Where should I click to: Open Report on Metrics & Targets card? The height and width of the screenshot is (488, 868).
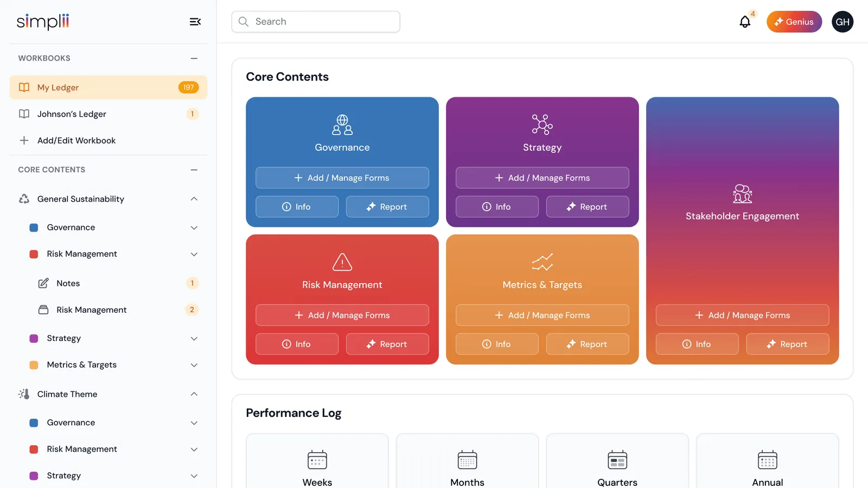(x=588, y=344)
